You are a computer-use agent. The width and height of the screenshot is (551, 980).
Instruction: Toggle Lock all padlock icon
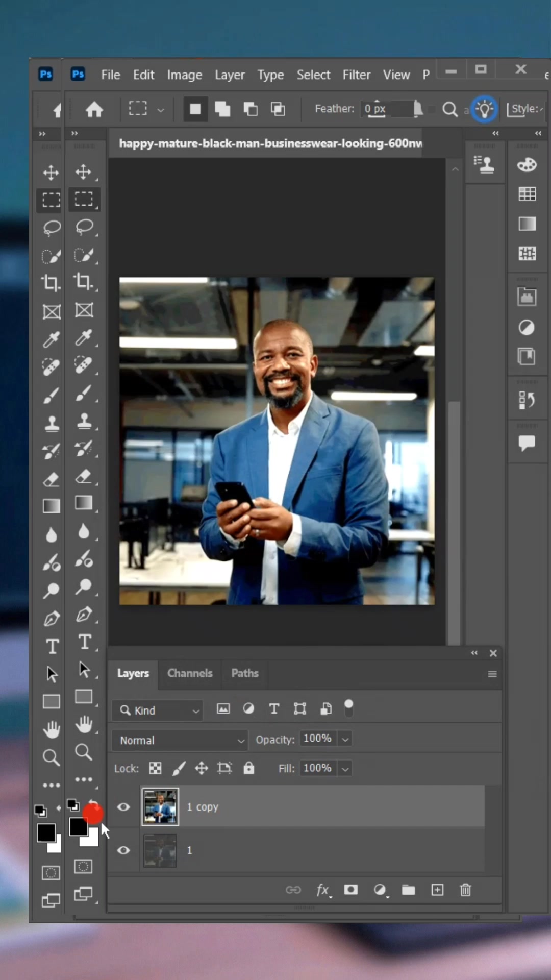[x=248, y=768]
